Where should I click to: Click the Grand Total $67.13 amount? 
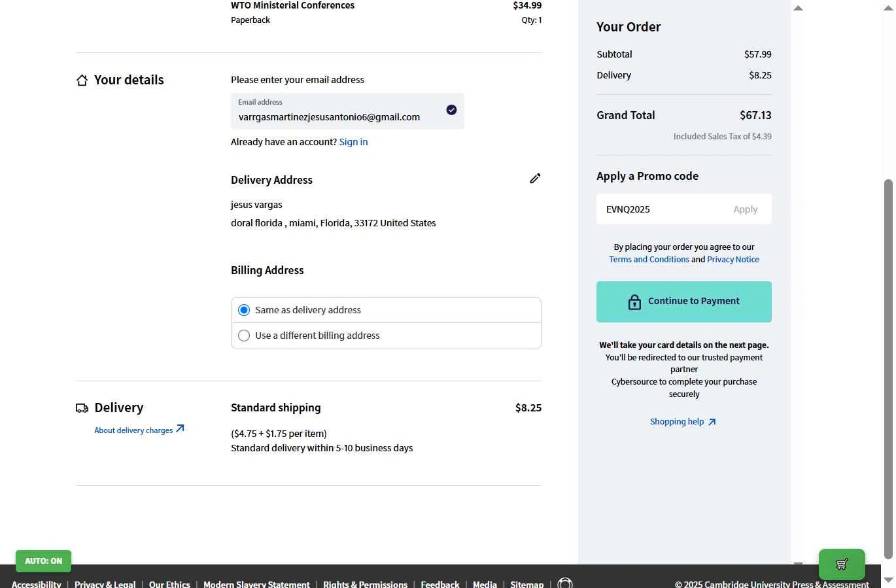755,115
